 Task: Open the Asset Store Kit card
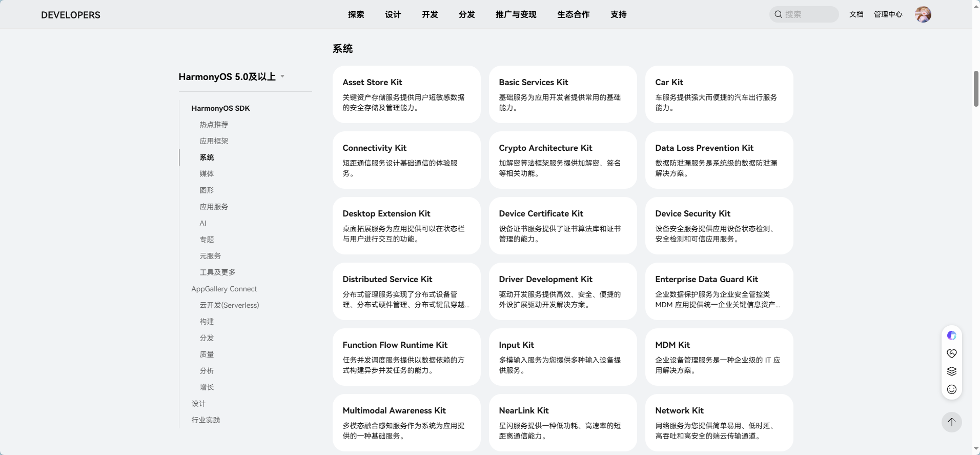(x=406, y=94)
